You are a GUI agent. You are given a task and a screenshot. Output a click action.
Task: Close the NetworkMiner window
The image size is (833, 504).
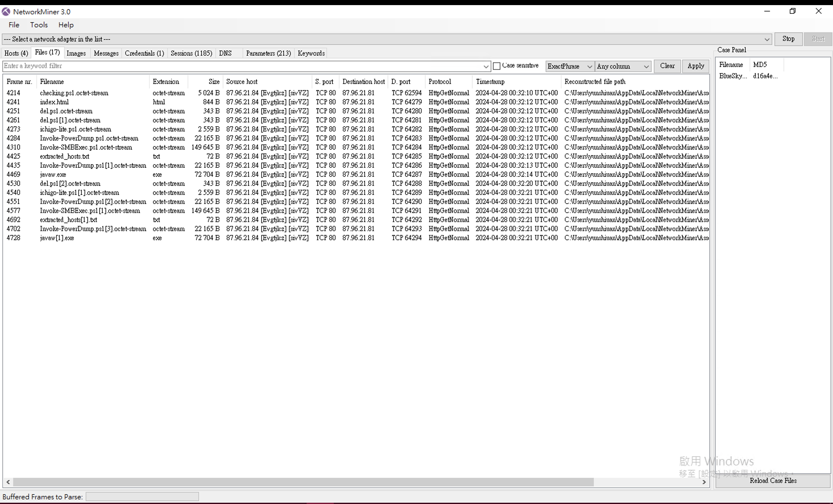(819, 11)
